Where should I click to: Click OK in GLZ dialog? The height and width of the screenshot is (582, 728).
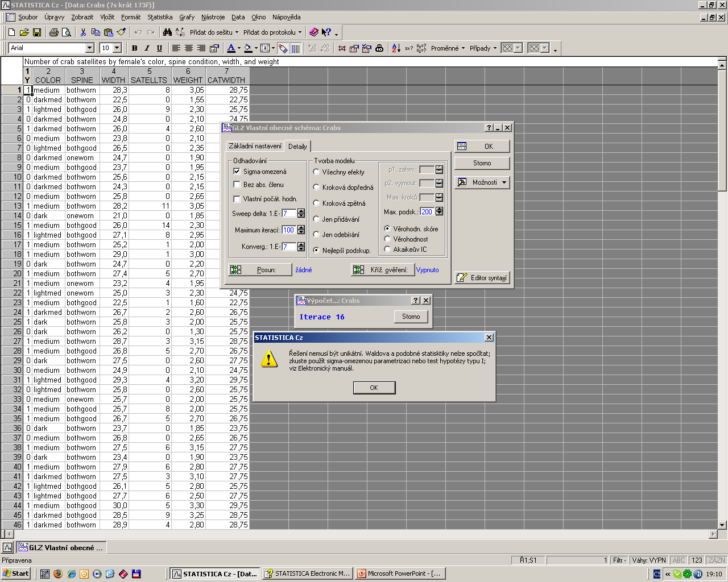click(482, 146)
